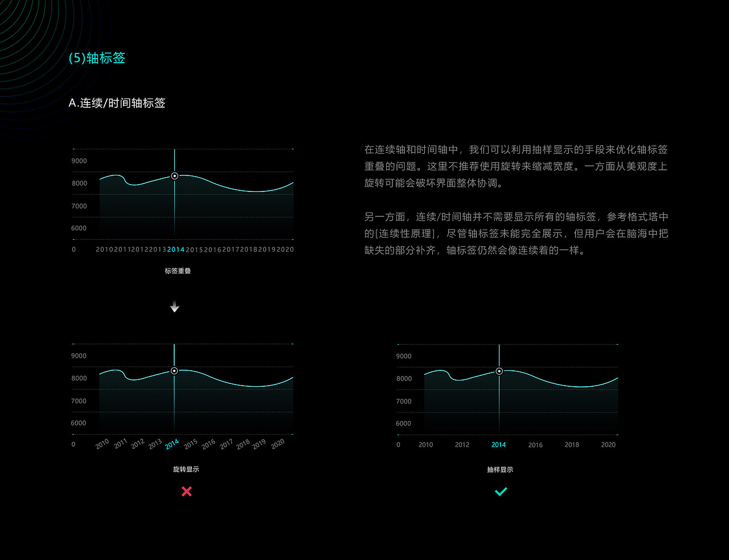Click the teal check mark under 抽样显示

[x=501, y=492]
